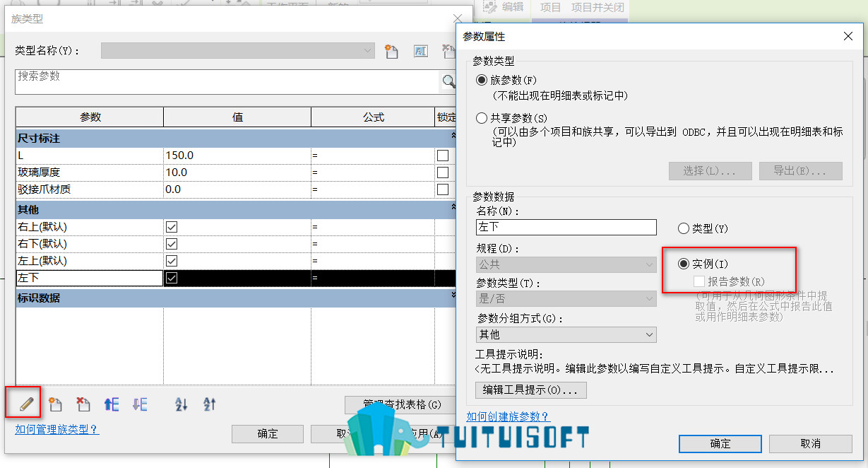This screenshot has width=868, height=468.
Task: Toggle the 右上(默认) checkbox
Action: coord(172,227)
